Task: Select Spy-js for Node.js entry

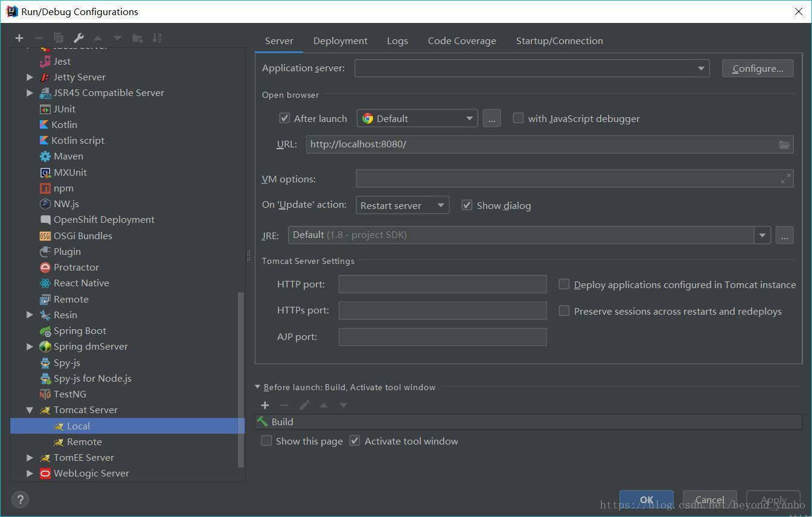Action: (x=85, y=378)
